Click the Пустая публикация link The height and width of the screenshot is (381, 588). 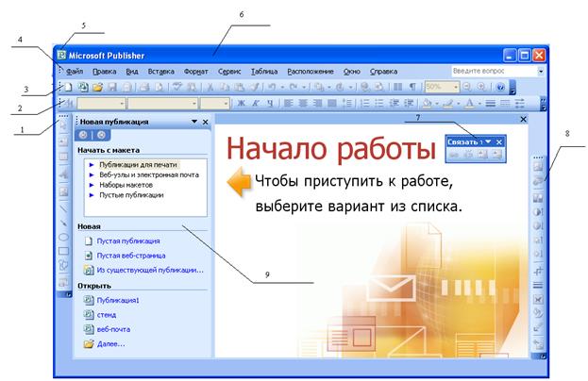tap(127, 240)
